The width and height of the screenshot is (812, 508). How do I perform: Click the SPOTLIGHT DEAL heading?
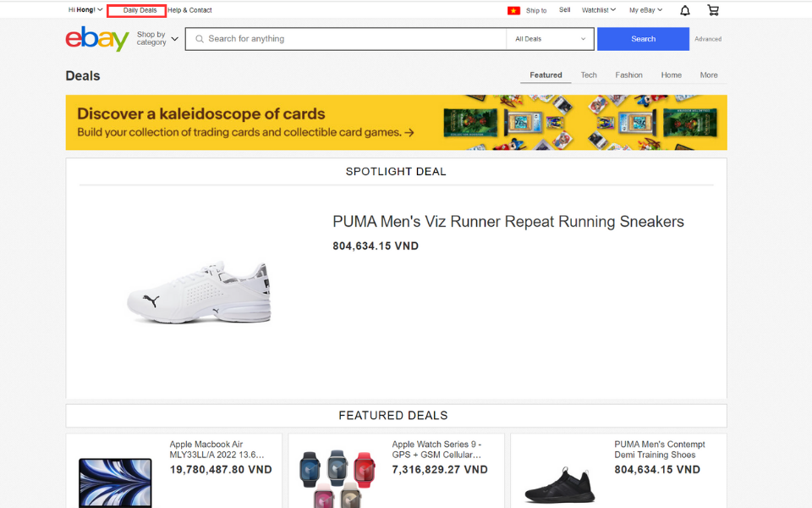pos(396,172)
